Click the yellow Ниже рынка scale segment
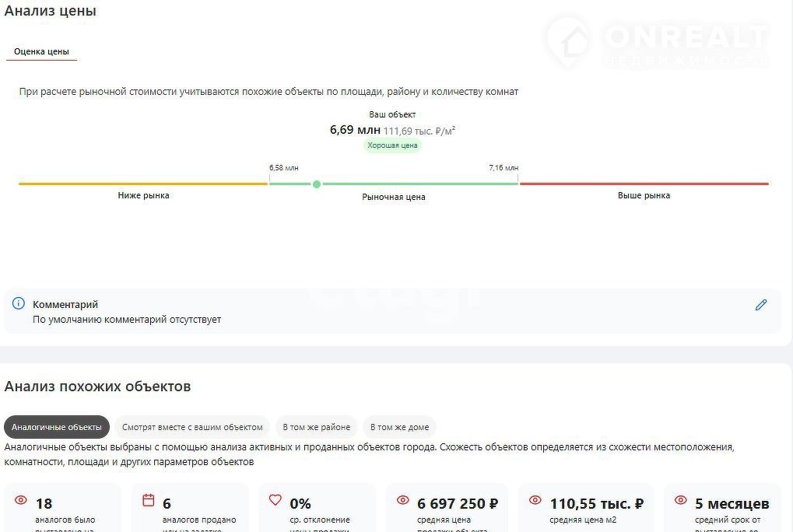The width and height of the screenshot is (793, 532). click(x=143, y=184)
